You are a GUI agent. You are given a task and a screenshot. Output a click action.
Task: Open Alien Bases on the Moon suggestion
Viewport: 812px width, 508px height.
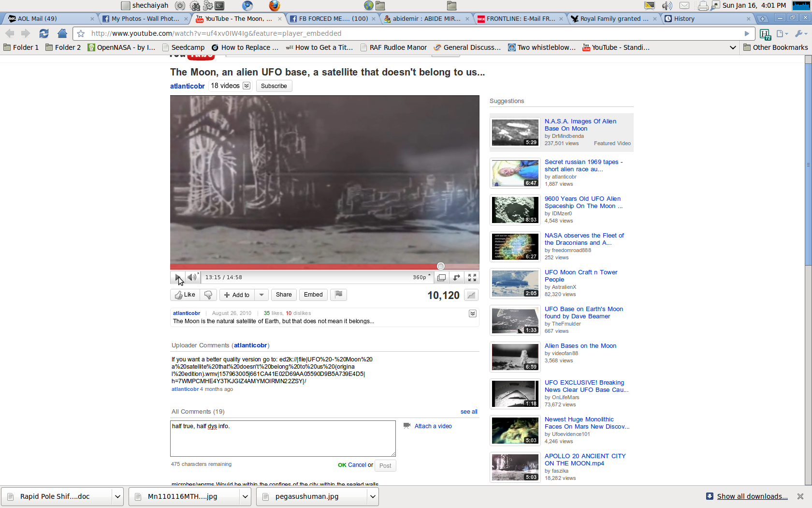pos(580,346)
